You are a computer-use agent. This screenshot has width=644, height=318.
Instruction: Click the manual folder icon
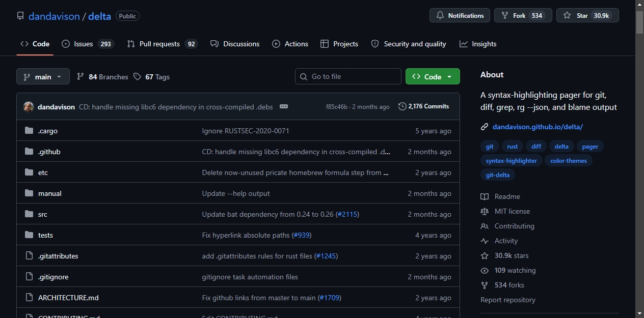pyautogui.click(x=29, y=193)
